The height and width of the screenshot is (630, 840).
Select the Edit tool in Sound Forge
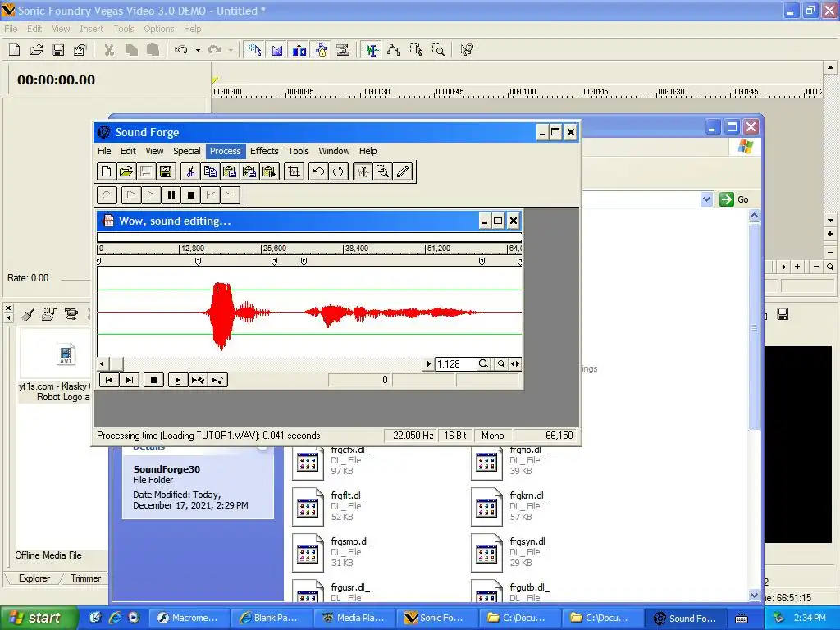[x=363, y=171]
